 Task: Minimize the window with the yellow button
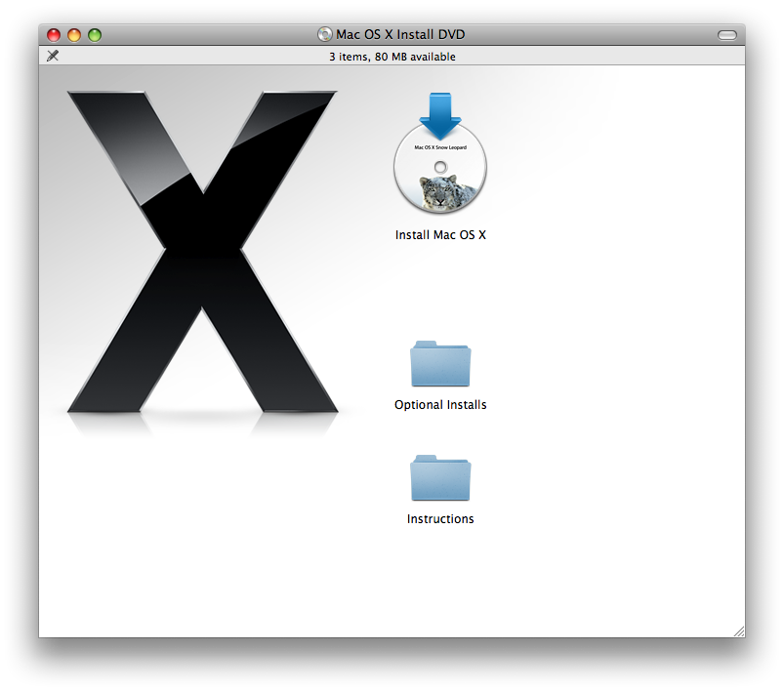coord(74,35)
